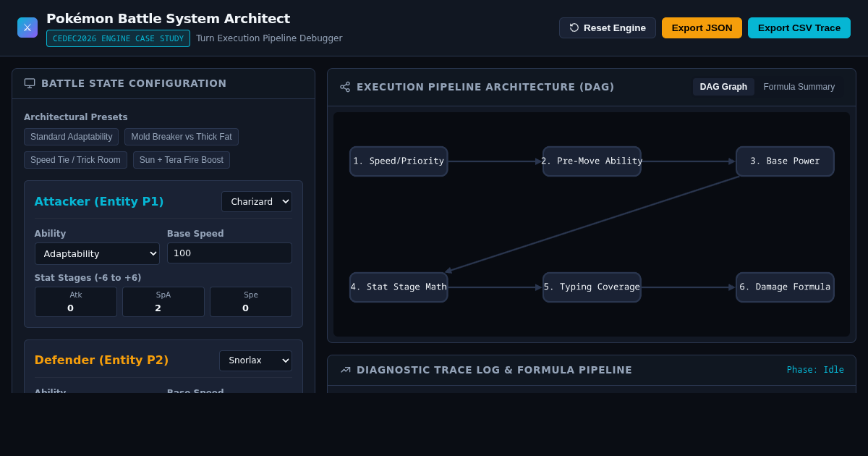The height and width of the screenshot is (456, 868).
Task: Click the Defender (Entity P2) heading
Action: point(101,360)
